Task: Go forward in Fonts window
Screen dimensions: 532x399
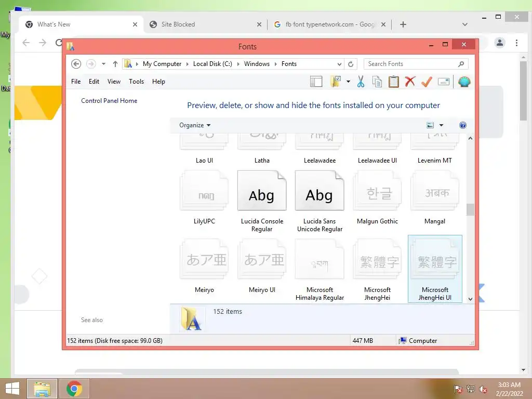Action: coord(90,64)
